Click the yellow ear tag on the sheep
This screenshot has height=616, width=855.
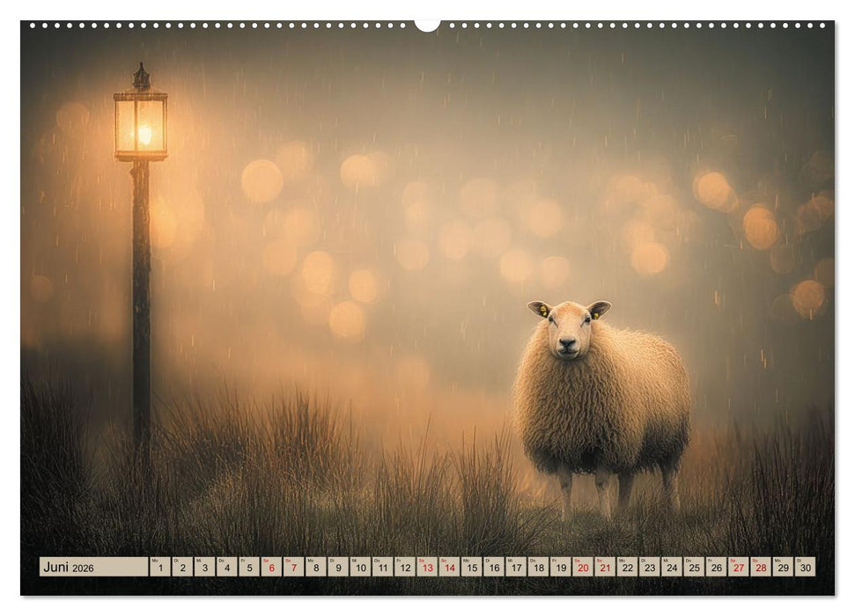pyautogui.click(x=544, y=311)
